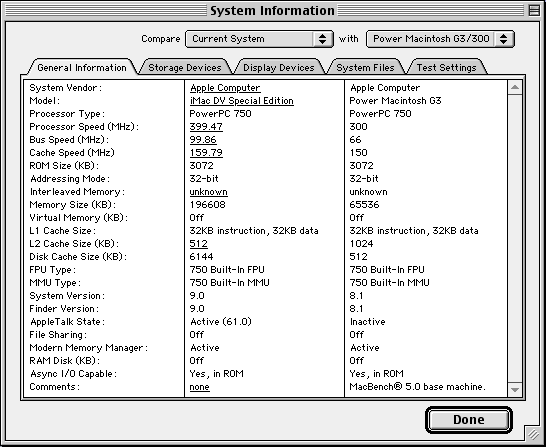546x447 pixels.
Task: Click the window collapse box in title bar
Action: click(533, 10)
